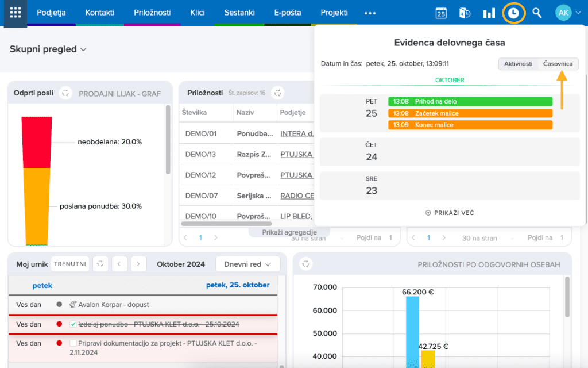Refresh the Odprti posli widget

coord(66,93)
